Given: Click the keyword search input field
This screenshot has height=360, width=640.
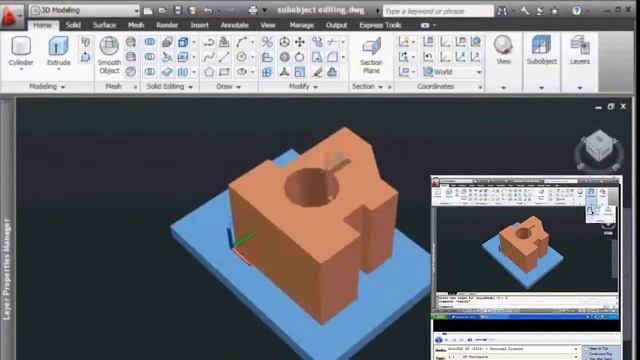Looking at the screenshot, I should (438, 11).
